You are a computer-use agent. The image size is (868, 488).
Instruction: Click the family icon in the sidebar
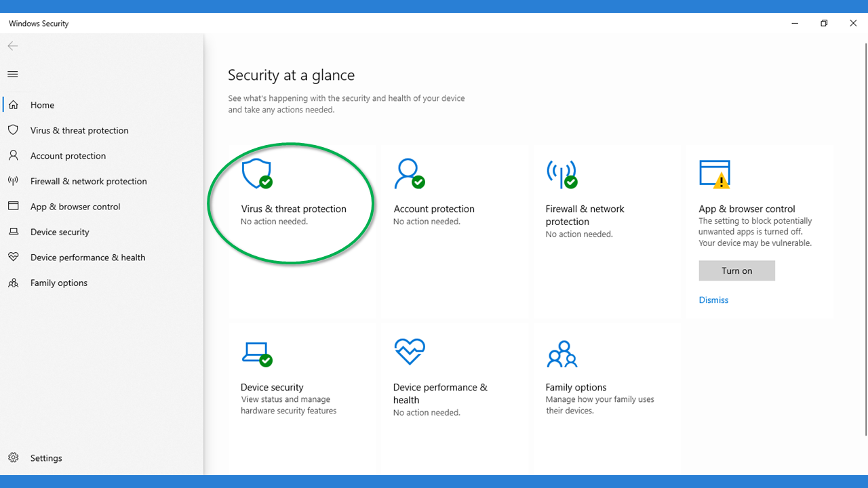click(13, 283)
